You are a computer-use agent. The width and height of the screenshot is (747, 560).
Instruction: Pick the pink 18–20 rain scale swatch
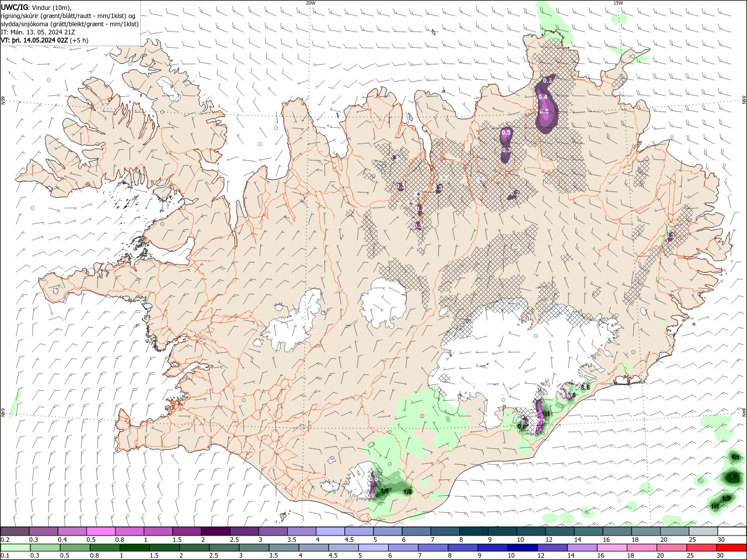pyautogui.click(x=641, y=548)
